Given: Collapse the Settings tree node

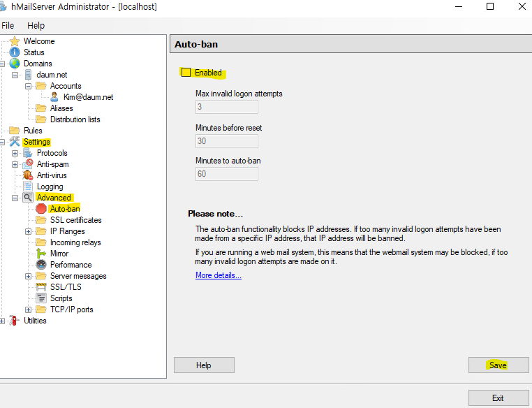Looking at the screenshot, I should (2, 143).
